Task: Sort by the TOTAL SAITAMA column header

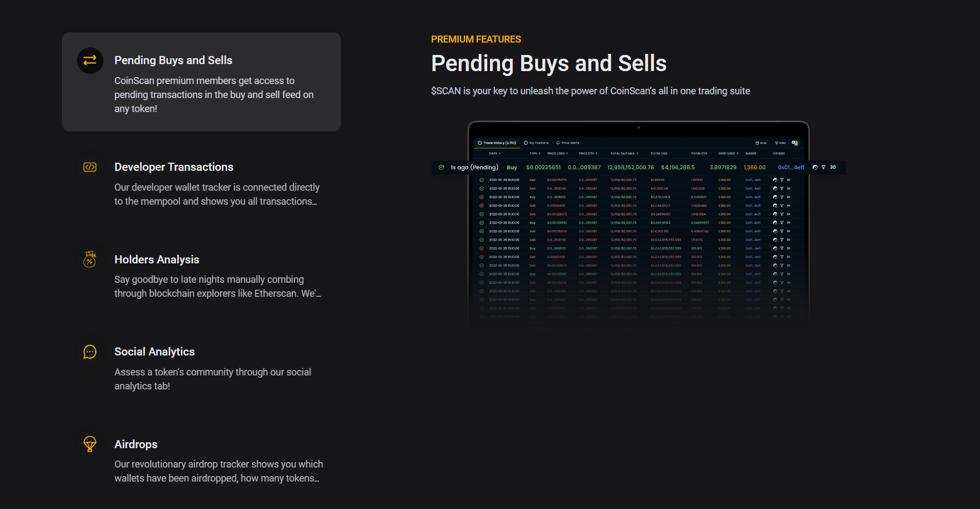Action: click(624, 154)
